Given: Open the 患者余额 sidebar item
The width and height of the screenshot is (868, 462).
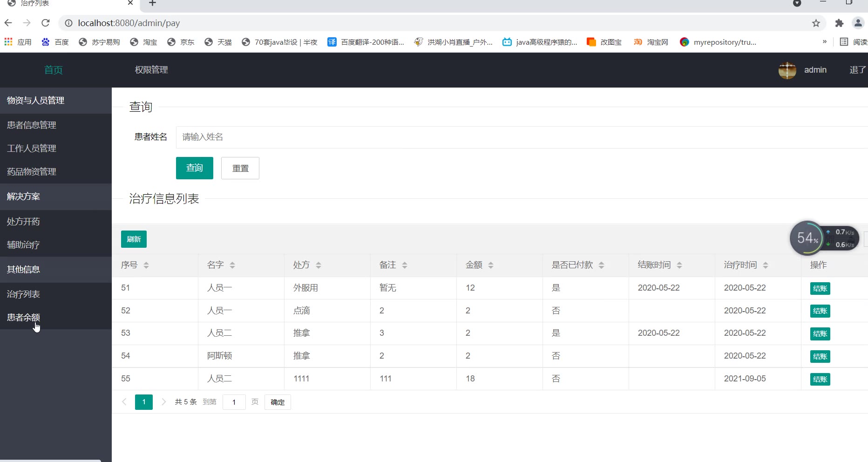Looking at the screenshot, I should [56, 317].
